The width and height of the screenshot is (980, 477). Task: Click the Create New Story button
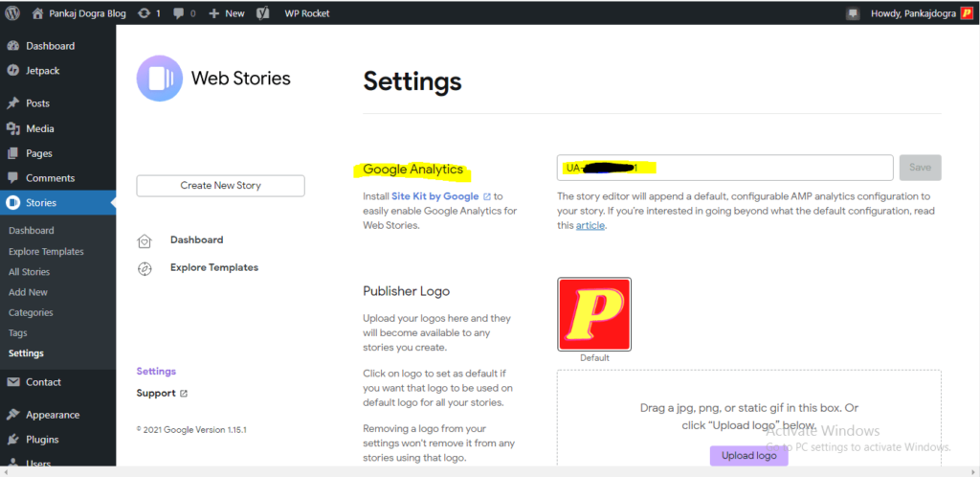tap(221, 186)
